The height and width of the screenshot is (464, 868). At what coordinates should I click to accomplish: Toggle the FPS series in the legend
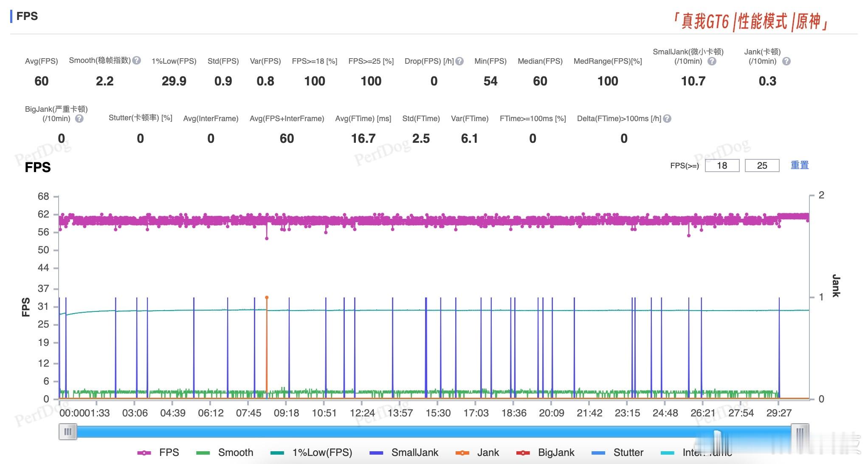[158, 453]
